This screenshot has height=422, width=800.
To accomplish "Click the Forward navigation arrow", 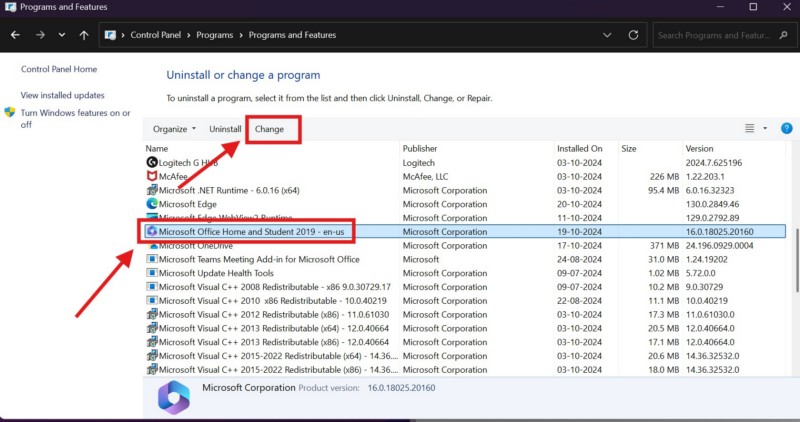I will 39,35.
